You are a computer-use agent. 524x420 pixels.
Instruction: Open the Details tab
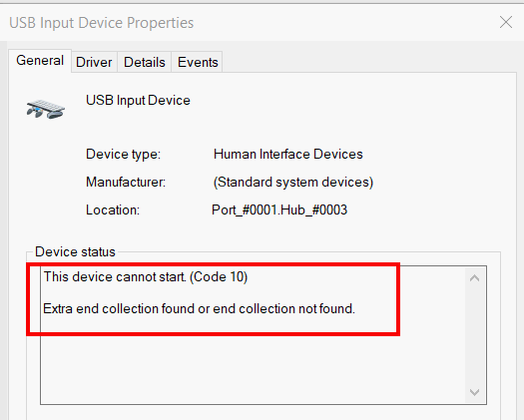click(x=145, y=62)
